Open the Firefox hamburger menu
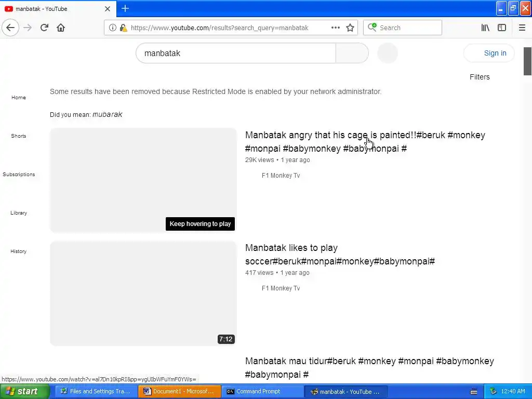 (x=522, y=28)
